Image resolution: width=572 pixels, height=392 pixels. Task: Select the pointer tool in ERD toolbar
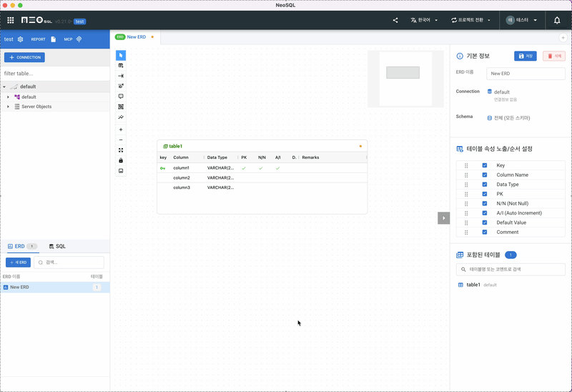point(121,55)
